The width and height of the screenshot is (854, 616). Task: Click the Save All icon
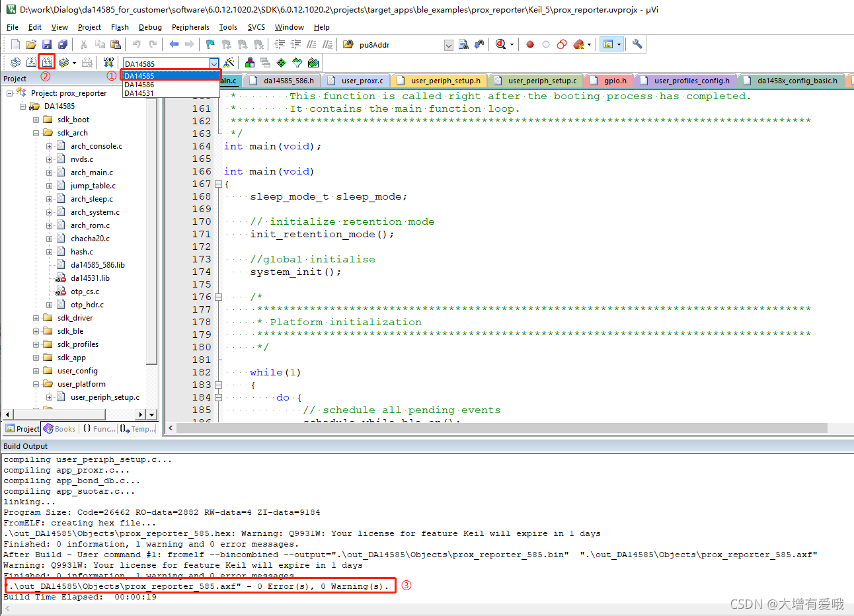tap(63, 44)
